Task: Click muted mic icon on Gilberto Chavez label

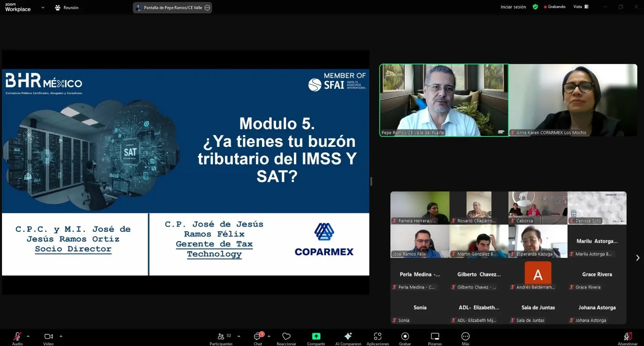Action: (454, 287)
